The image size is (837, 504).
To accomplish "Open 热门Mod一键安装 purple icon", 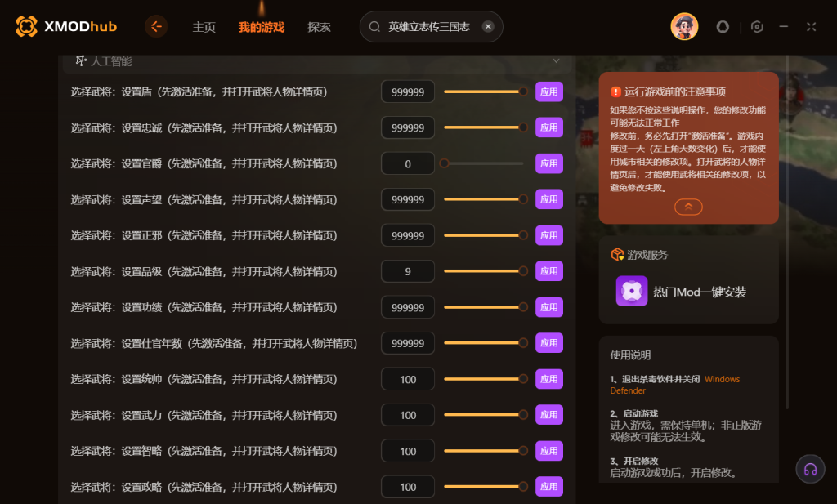I will click(x=632, y=291).
